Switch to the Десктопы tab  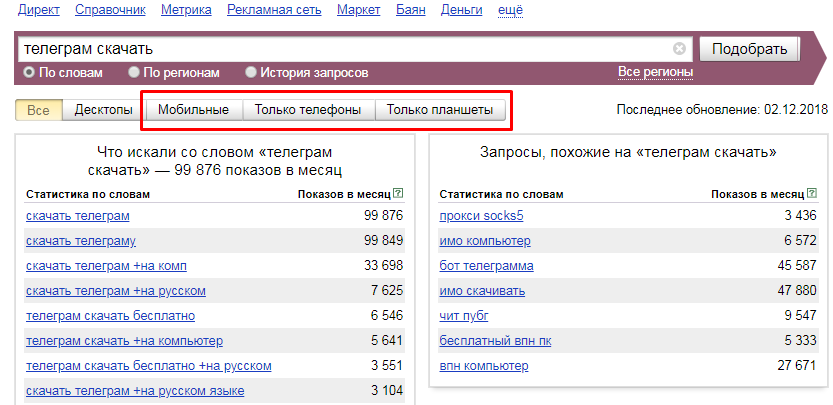(x=104, y=110)
